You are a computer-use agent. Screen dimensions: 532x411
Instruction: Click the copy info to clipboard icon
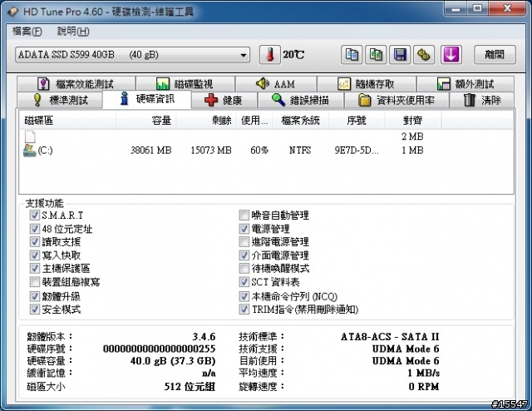(352, 55)
